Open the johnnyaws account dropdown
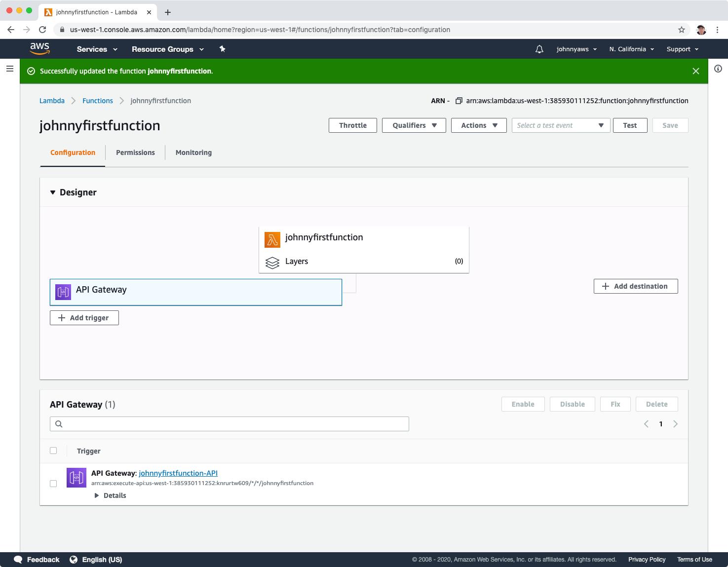Screen dimensions: 728x567 (576, 49)
